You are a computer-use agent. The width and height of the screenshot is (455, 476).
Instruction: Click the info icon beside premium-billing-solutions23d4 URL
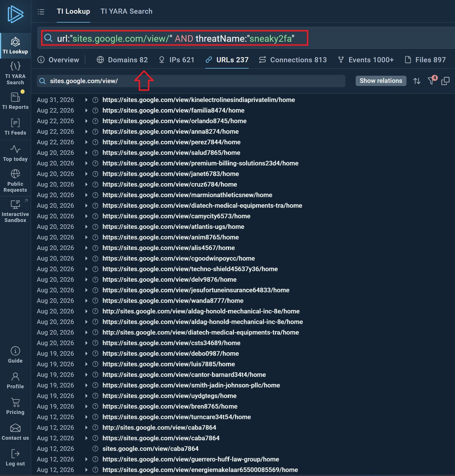(x=95, y=163)
